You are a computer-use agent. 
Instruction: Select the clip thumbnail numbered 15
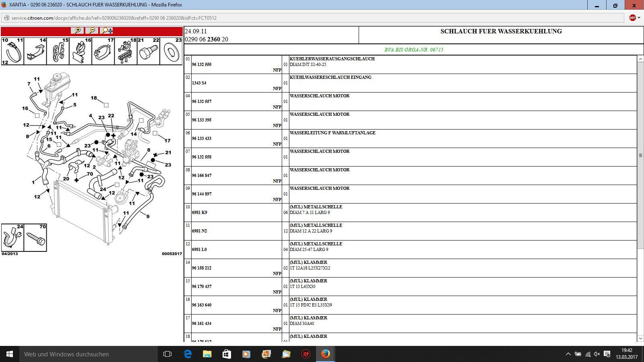[58, 51]
